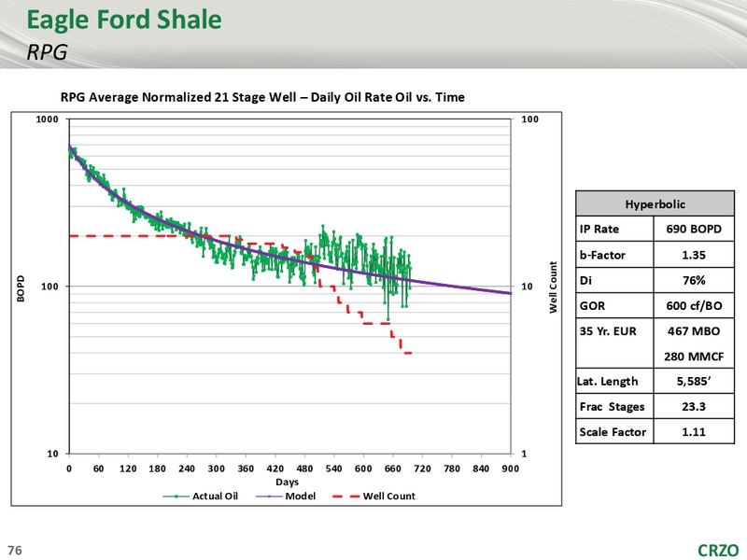Select the '280 MMCF' value
The image size is (747, 560).
point(694,357)
